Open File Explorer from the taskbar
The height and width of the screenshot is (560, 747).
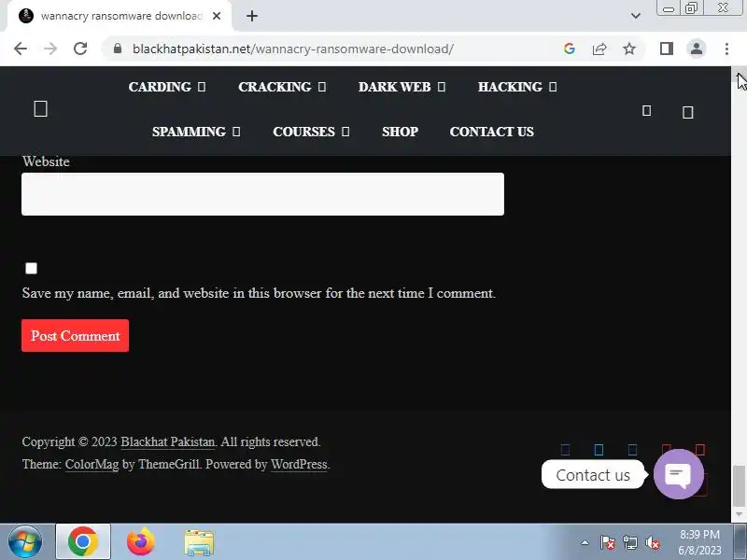tap(199, 542)
